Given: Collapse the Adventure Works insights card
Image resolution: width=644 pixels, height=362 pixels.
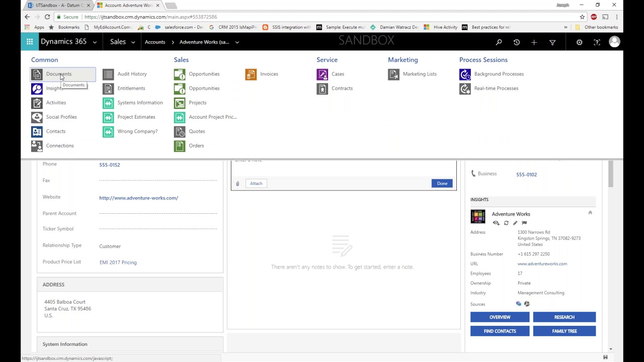Looking at the screenshot, I should 590,213.
